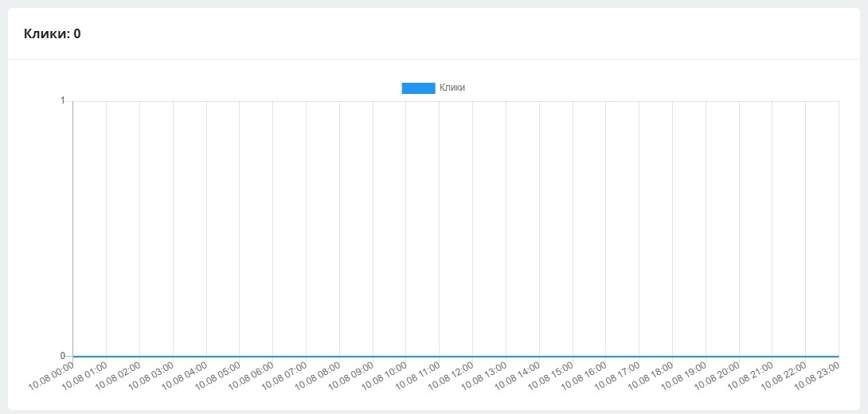Click the 10.08 12:00 axis label
The image size is (868, 414).
coord(452,375)
